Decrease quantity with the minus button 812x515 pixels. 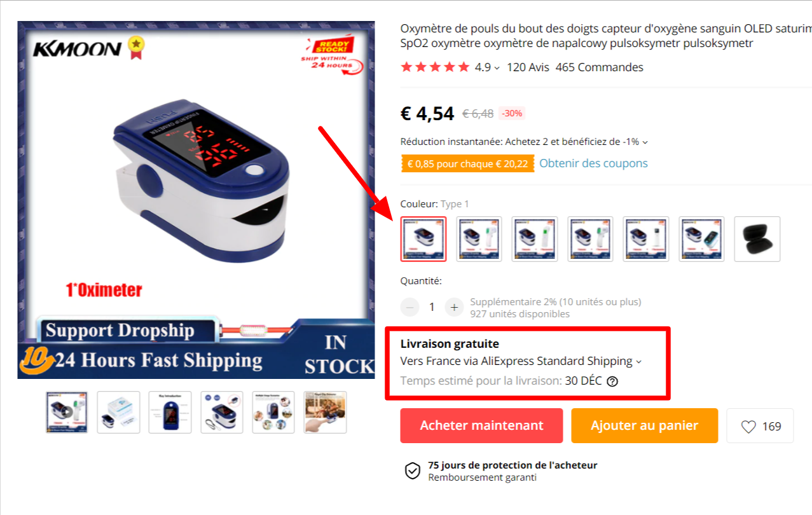point(410,307)
